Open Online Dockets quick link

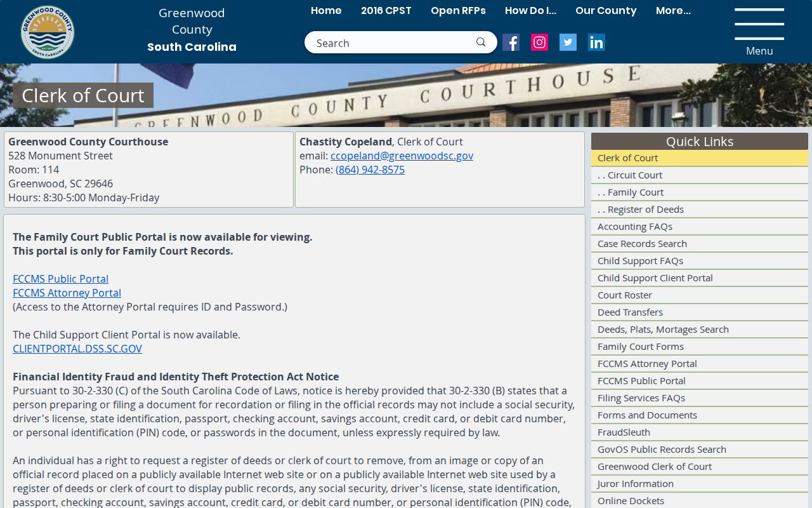(x=700, y=500)
